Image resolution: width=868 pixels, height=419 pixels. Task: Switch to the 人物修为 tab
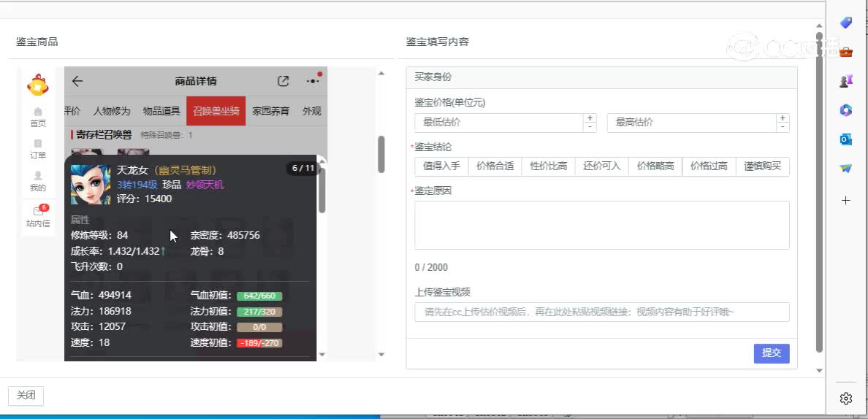click(x=111, y=111)
